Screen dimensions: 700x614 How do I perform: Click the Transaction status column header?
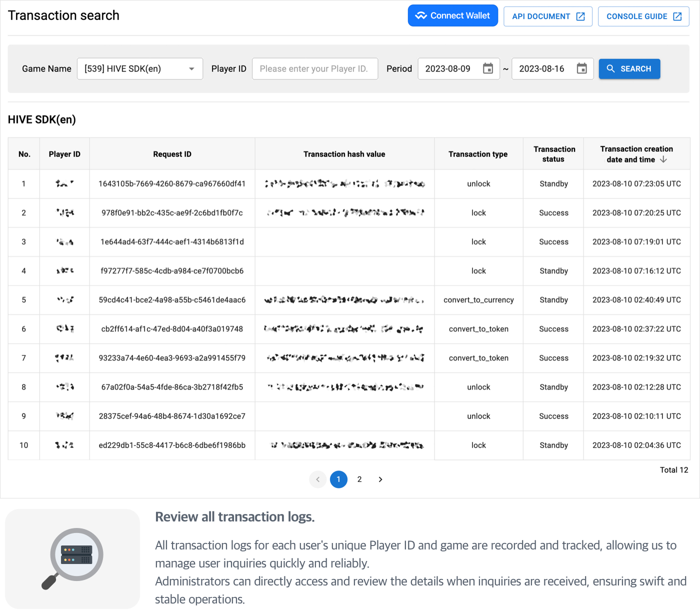pyautogui.click(x=554, y=154)
